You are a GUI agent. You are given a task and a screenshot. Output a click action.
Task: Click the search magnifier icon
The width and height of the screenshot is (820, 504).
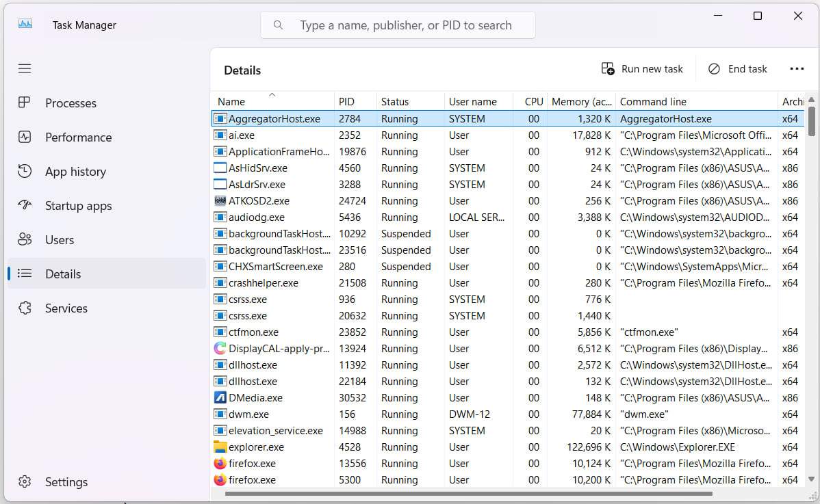click(x=278, y=25)
